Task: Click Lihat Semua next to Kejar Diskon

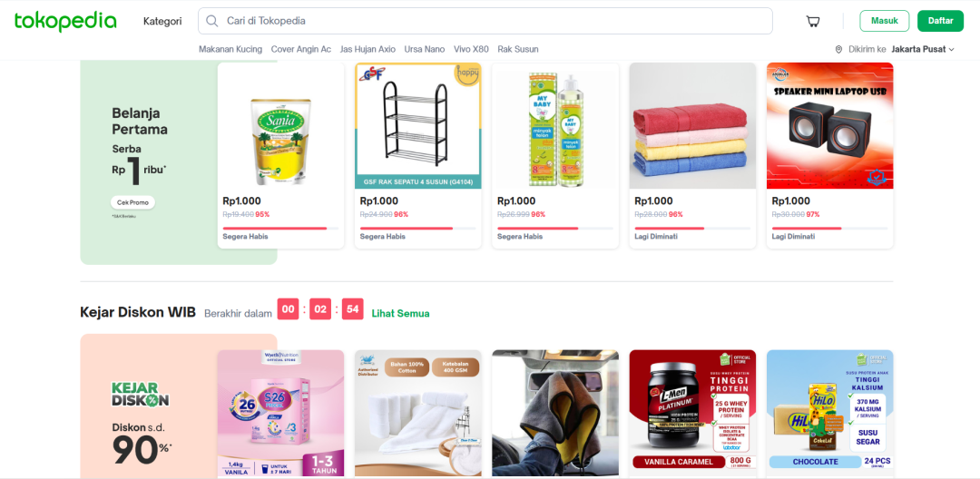Action: click(x=401, y=314)
